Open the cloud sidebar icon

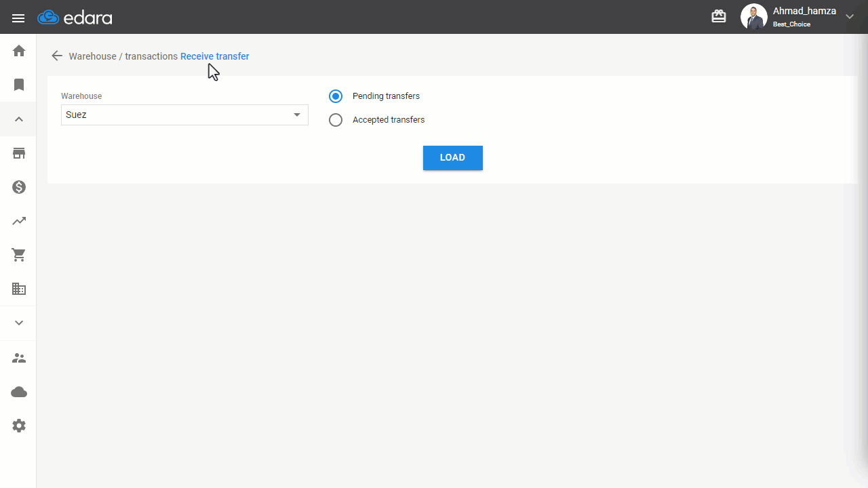19,392
